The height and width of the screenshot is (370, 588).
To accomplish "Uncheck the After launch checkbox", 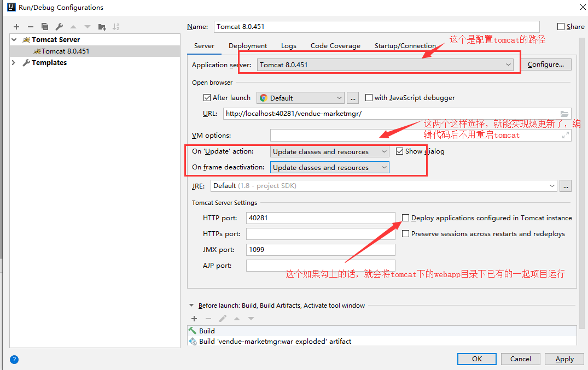I will pyautogui.click(x=207, y=97).
